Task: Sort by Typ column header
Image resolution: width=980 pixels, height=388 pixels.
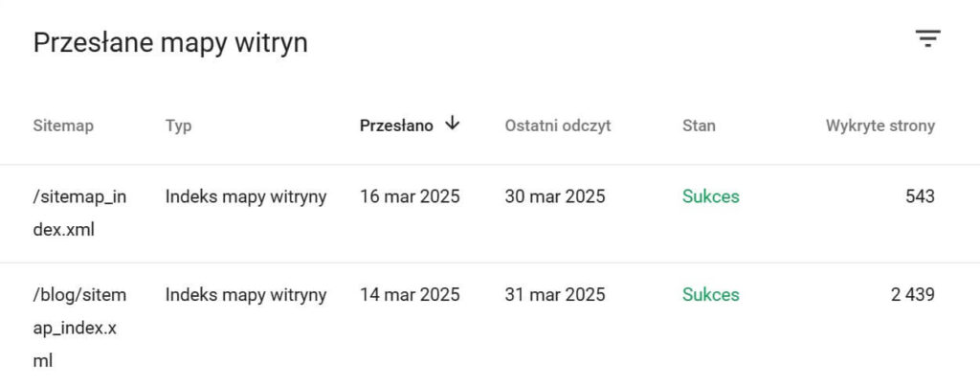Action: click(179, 126)
